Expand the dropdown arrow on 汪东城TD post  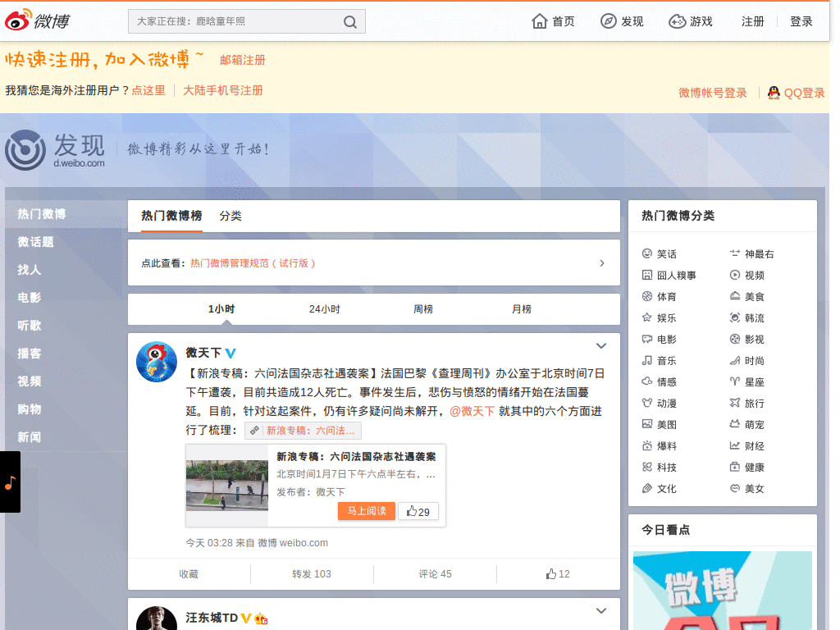pos(601,610)
